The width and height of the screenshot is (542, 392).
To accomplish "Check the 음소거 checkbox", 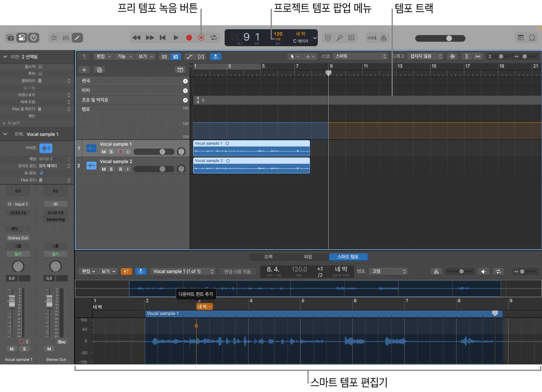I will click(40, 67).
